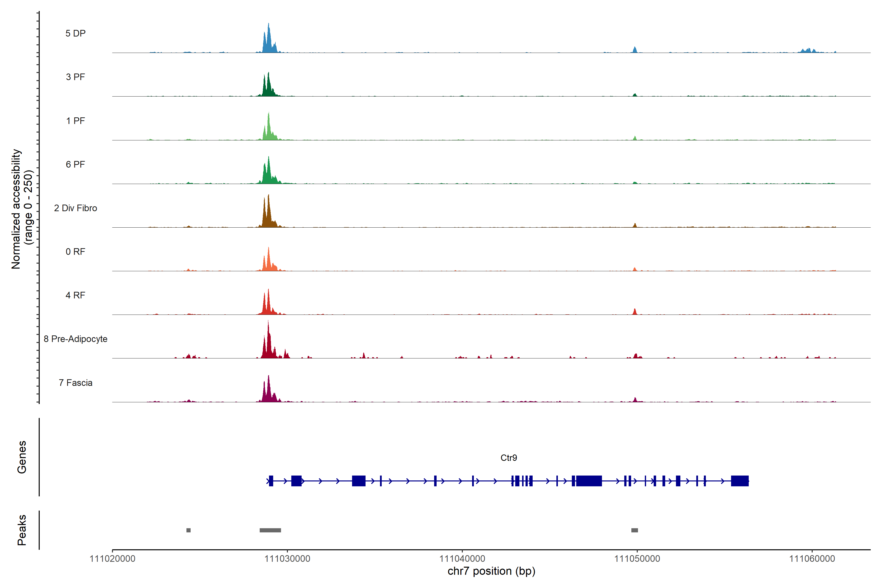Screen dimensions: 882x588
Task: Click the 1 PF track label
Action: [x=75, y=121]
